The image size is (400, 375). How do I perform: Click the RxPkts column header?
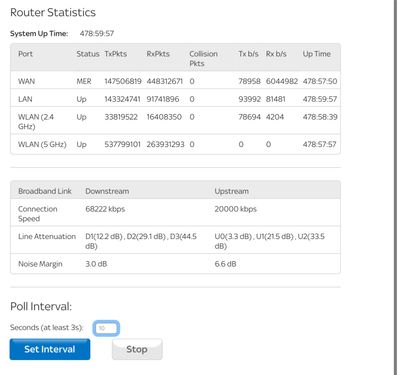pos(158,54)
